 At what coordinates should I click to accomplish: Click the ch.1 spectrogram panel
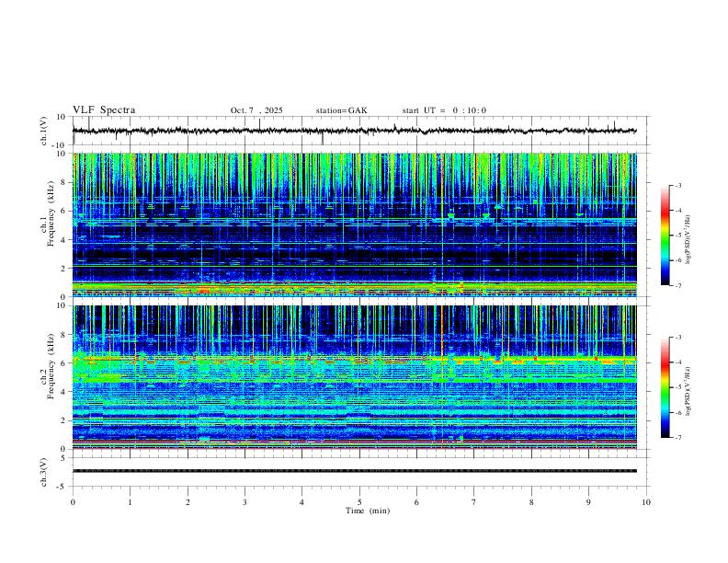355,224
